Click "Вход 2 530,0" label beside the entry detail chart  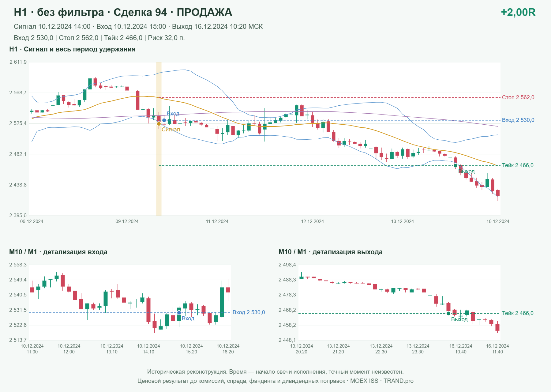(x=249, y=312)
